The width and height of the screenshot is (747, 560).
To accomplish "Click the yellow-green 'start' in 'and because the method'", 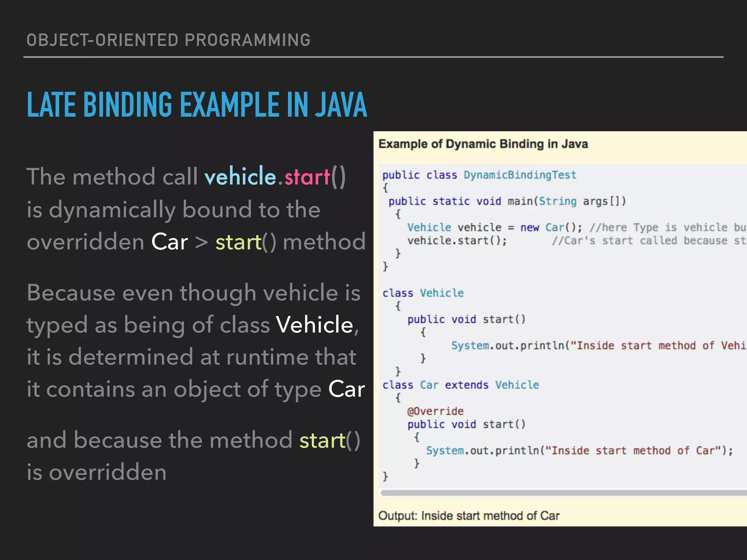I will coord(322,440).
